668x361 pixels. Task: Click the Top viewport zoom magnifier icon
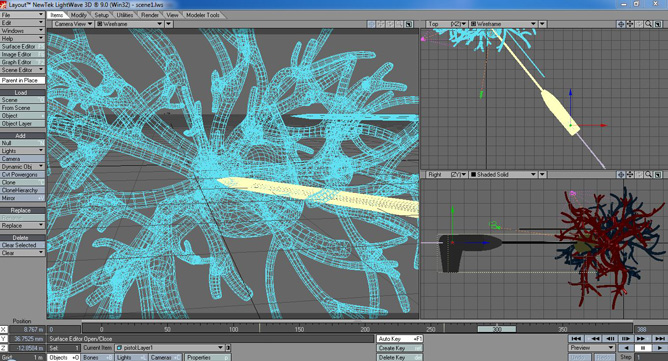coord(648,24)
